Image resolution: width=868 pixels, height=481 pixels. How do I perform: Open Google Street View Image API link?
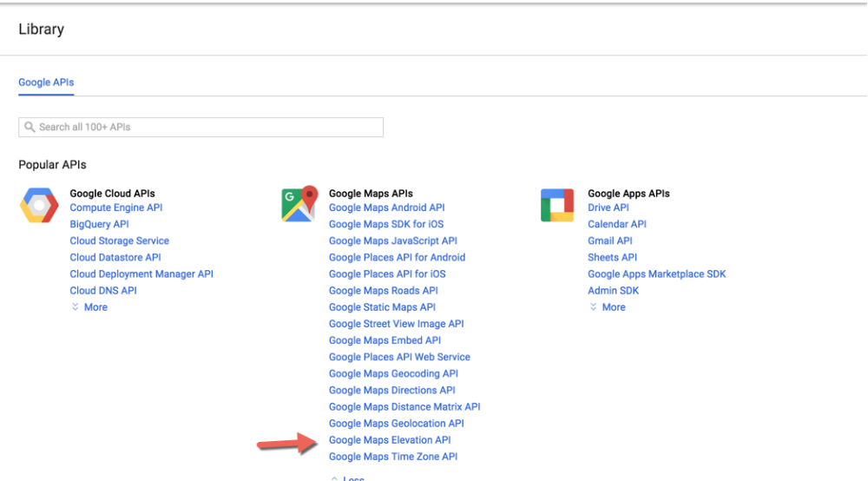(x=397, y=324)
